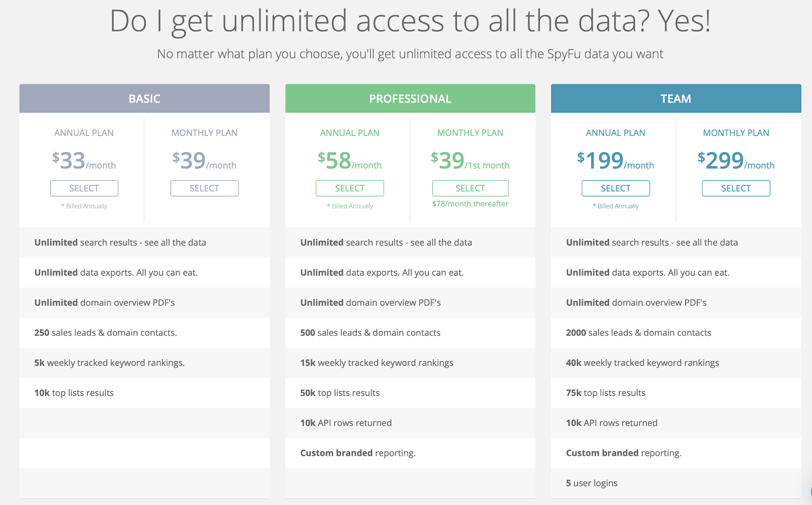Click the $58/month Professional annual price
Screen dimensions: 812x505
tap(350, 161)
